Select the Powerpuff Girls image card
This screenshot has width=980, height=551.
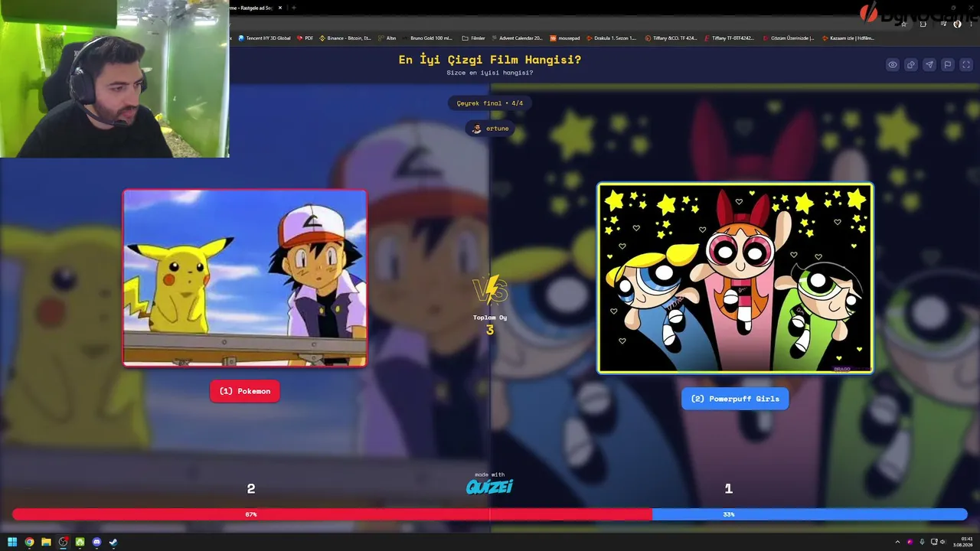tap(735, 278)
